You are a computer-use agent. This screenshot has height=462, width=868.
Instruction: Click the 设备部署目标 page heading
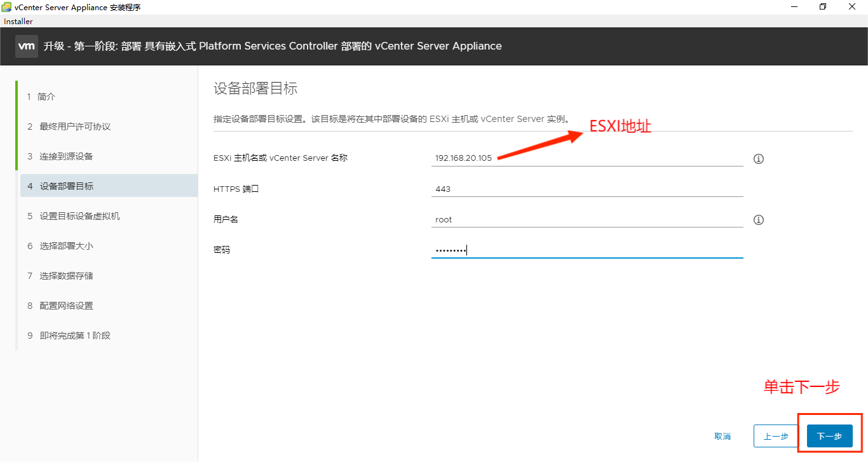255,88
